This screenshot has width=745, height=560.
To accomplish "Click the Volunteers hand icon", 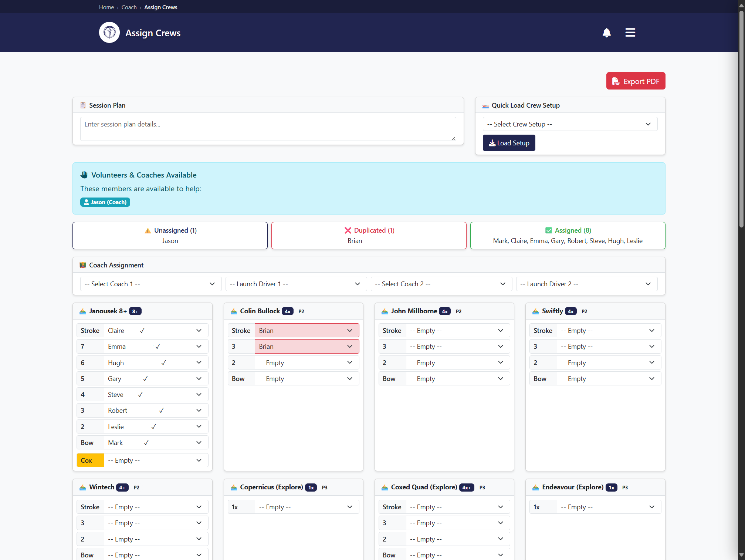I will pyautogui.click(x=84, y=175).
